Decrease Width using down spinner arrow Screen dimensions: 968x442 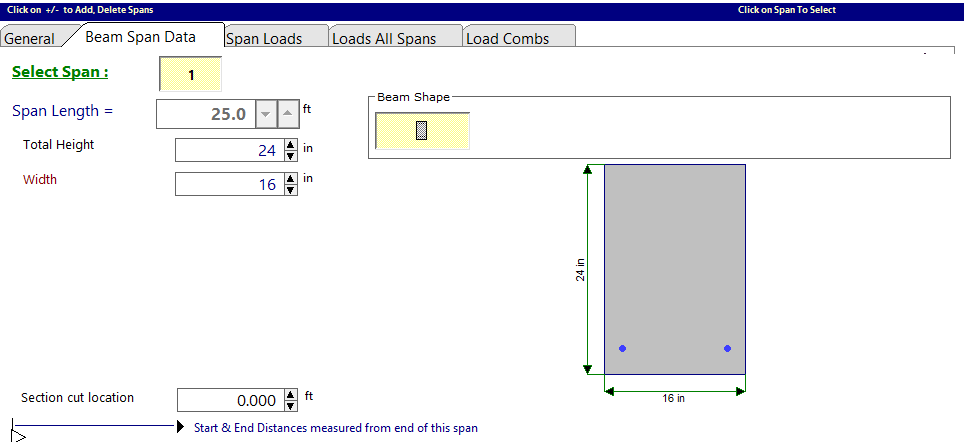pyautogui.click(x=291, y=189)
